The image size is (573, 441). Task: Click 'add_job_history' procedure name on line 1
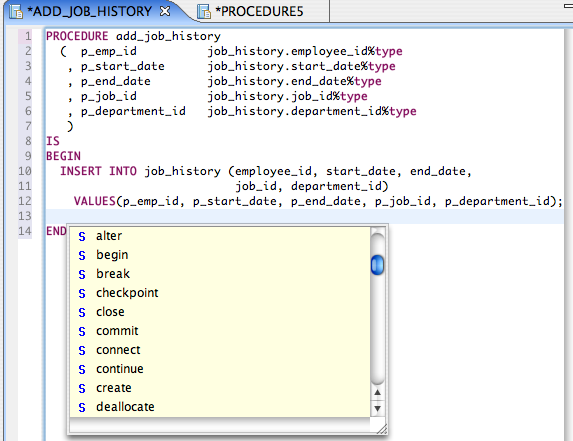pos(168,37)
